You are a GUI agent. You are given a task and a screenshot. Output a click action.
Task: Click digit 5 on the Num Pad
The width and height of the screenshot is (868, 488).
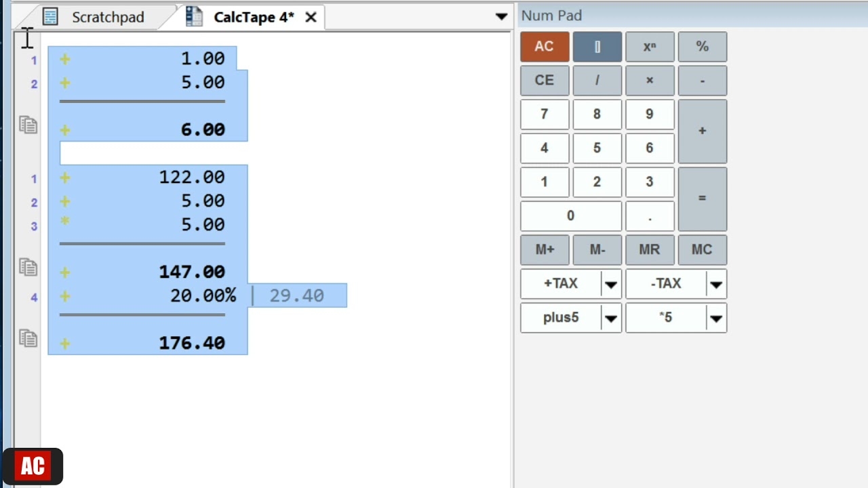[597, 148]
